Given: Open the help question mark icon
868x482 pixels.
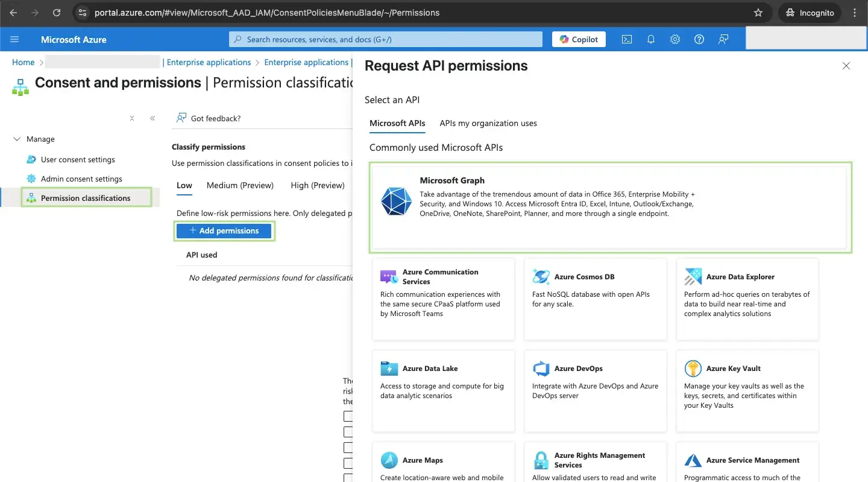Looking at the screenshot, I should click(x=699, y=39).
